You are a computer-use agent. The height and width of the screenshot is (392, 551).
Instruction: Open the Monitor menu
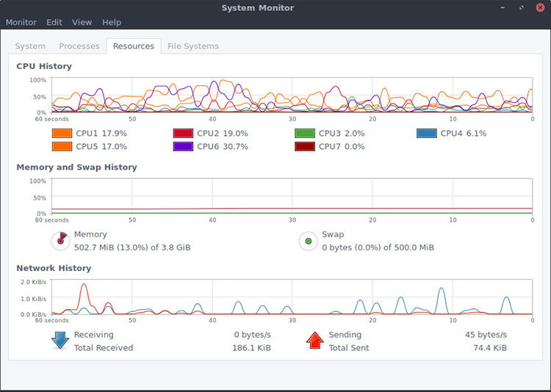coord(21,23)
